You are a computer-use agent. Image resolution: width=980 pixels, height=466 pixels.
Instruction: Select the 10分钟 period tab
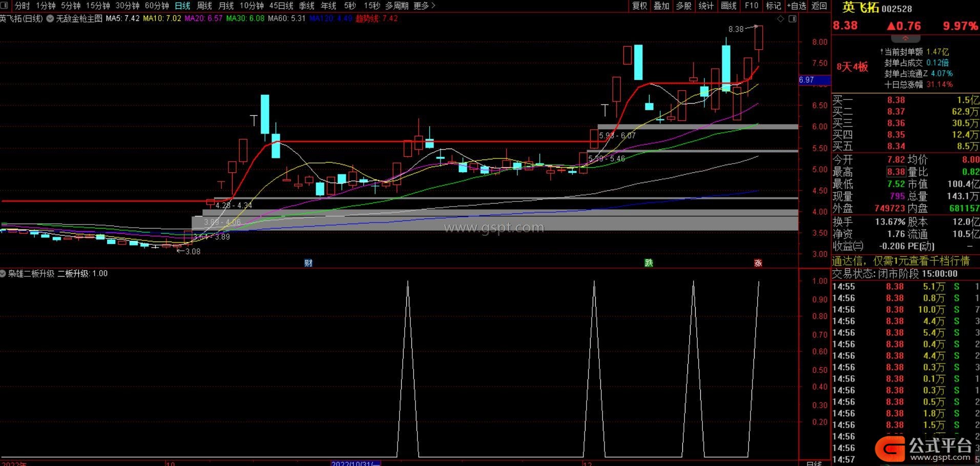[x=252, y=6]
